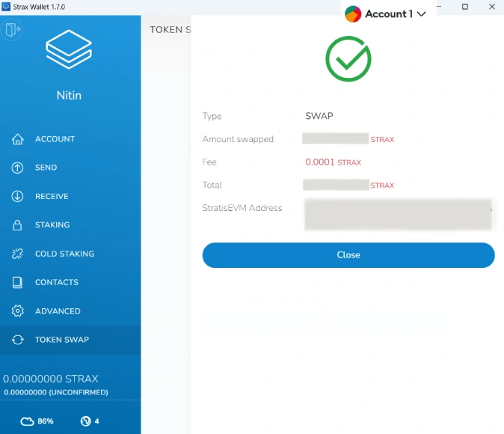Viewport: 504px width, 434px height.
Task: Click the Strax stacked layers logo
Action: pos(69,49)
